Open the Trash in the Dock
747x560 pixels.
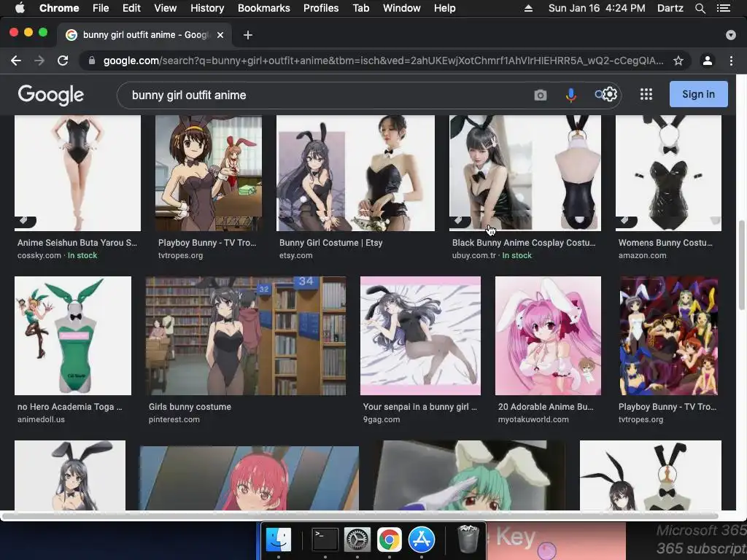[x=468, y=539]
